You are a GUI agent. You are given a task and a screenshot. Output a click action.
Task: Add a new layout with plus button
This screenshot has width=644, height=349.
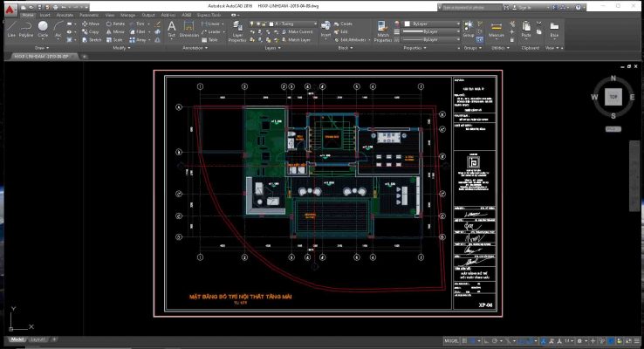coord(54,339)
